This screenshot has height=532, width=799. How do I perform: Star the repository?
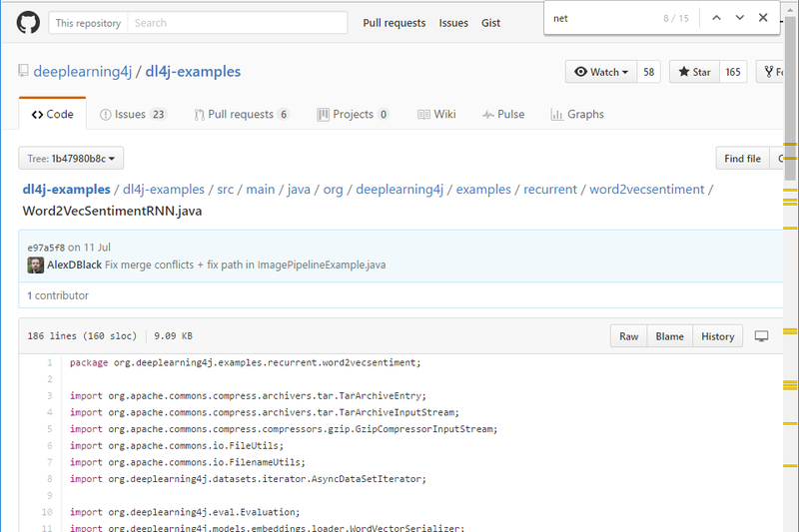(x=694, y=72)
